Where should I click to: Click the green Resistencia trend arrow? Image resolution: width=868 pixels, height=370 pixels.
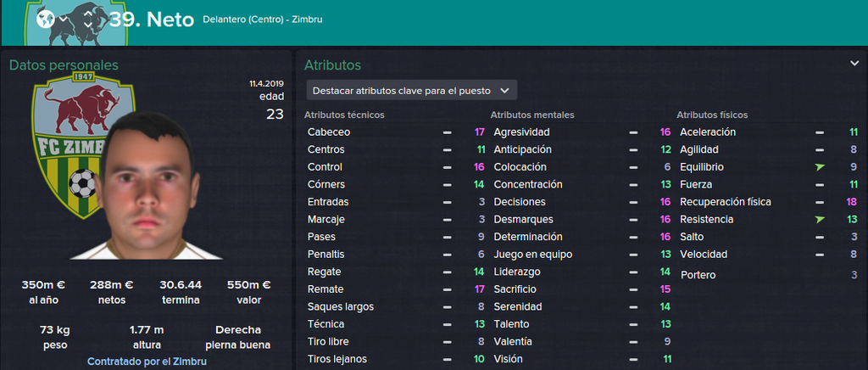tap(820, 219)
